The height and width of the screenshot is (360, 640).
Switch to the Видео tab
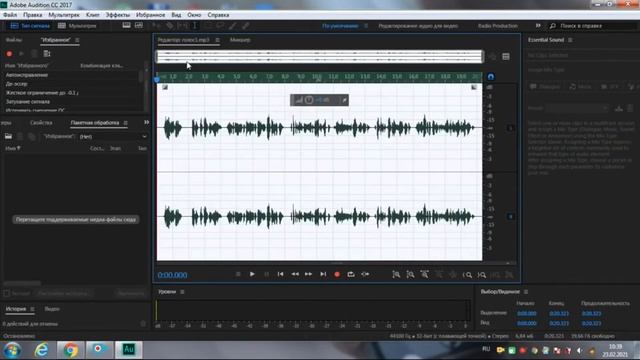point(52,309)
